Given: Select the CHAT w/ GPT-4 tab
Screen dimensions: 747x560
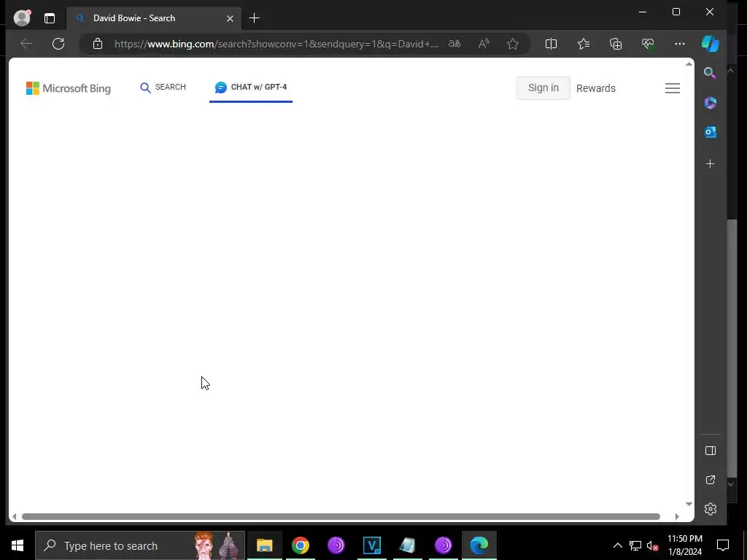Looking at the screenshot, I should (x=251, y=87).
